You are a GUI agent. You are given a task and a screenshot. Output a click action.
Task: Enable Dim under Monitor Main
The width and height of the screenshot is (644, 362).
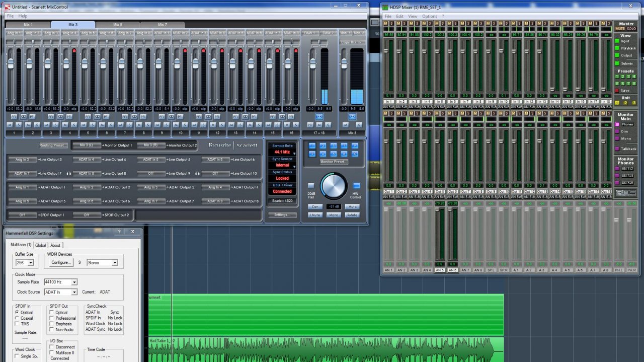click(x=617, y=131)
